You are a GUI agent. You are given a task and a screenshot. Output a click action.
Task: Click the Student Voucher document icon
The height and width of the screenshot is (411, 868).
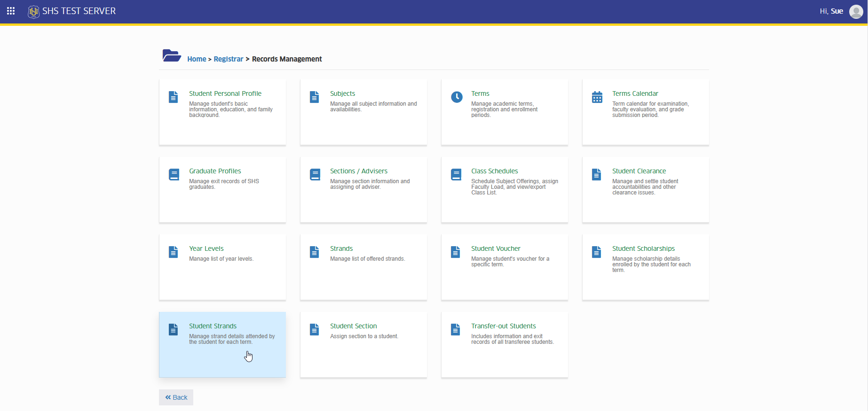(x=456, y=252)
